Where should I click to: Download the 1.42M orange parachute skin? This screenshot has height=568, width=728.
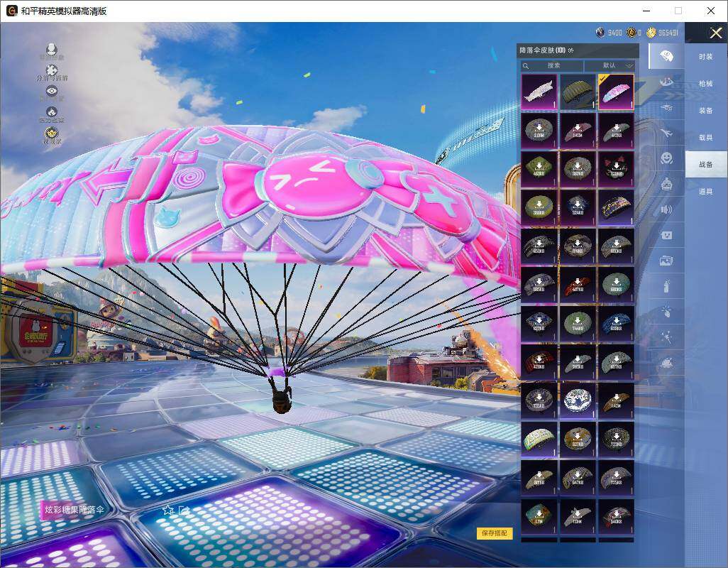[616, 400]
